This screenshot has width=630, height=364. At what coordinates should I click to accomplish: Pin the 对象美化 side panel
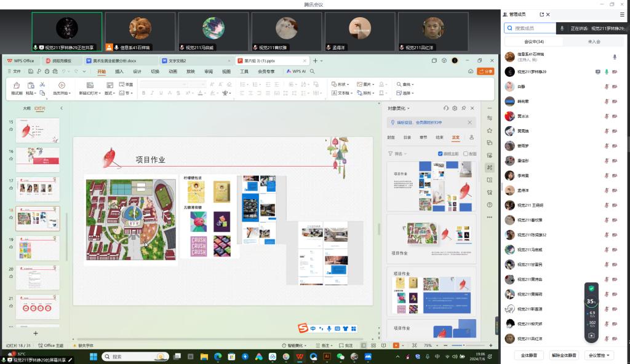[463, 108]
